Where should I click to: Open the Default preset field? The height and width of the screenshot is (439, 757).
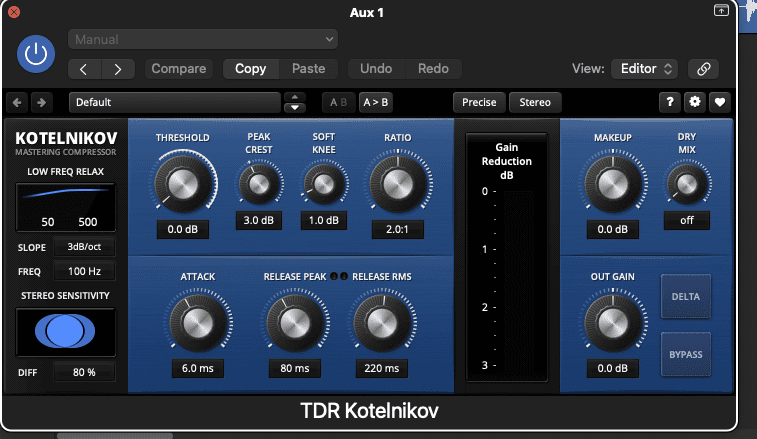coord(175,102)
